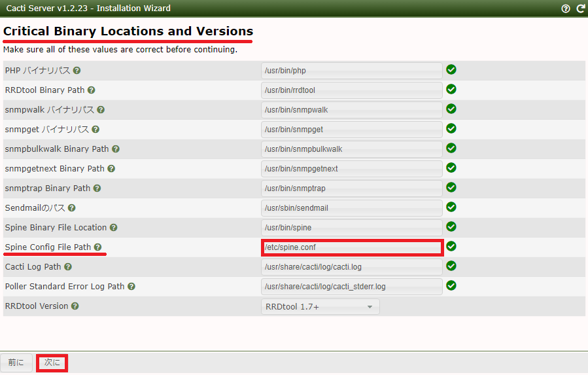
Task: Show help for snmpwalk バイナリパス
Action: (101, 109)
